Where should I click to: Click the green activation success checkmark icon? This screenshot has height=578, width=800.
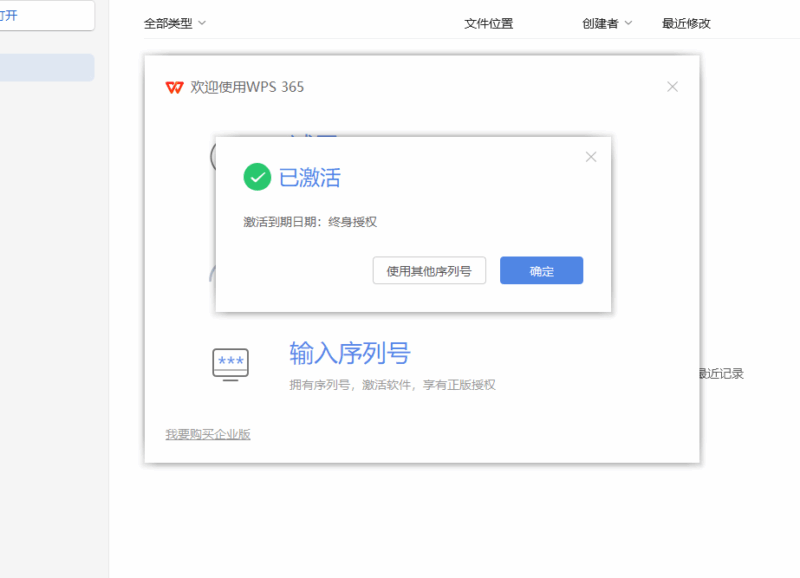258,177
